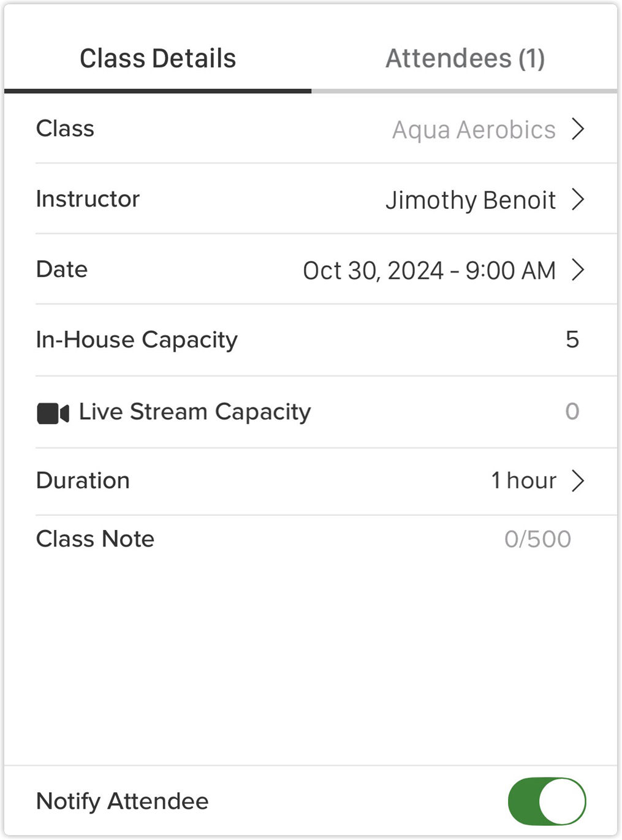
Task: Open date picker chevron beside Oct 30, 2024
Action: [x=577, y=270]
